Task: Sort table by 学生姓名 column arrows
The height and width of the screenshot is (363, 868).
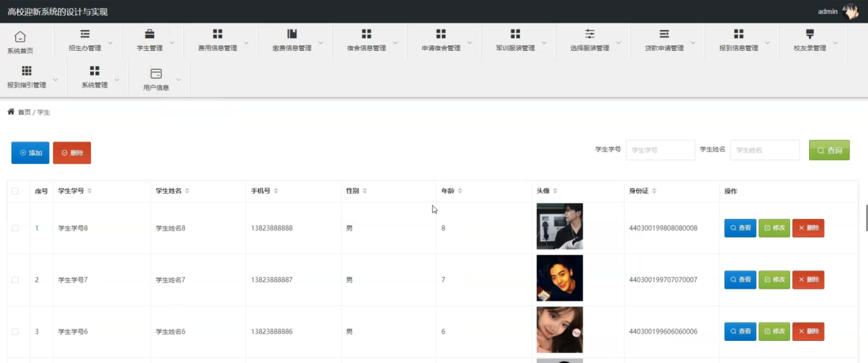Action: tap(187, 192)
